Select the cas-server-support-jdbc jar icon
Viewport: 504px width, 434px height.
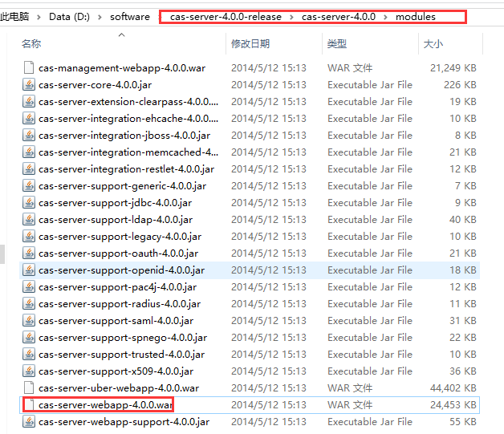[x=29, y=202]
